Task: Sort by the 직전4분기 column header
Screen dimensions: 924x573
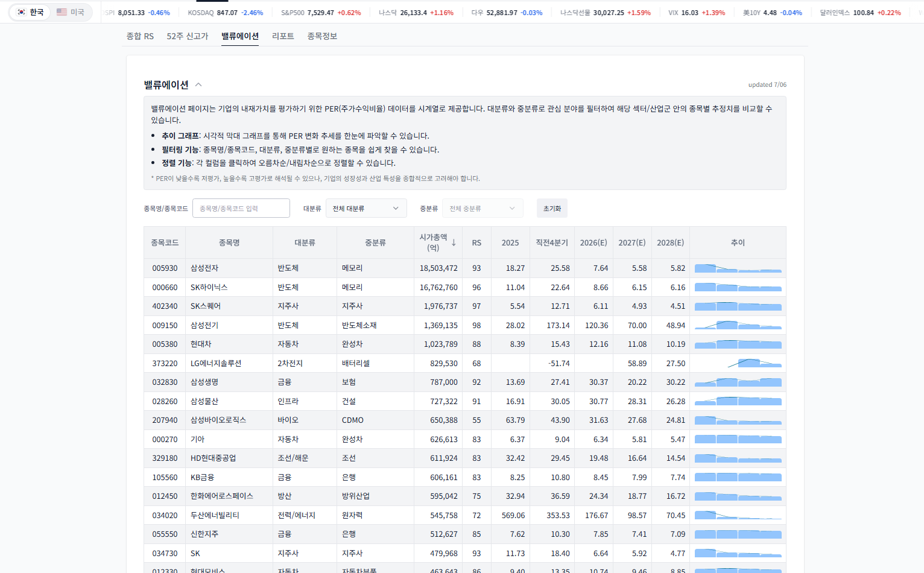Action: tap(552, 242)
